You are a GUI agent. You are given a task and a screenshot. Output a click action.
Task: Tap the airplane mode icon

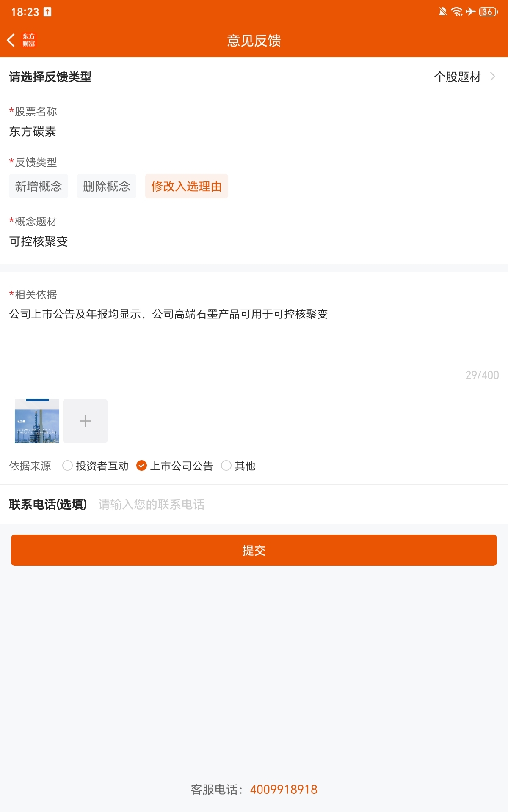coord(470,12)
